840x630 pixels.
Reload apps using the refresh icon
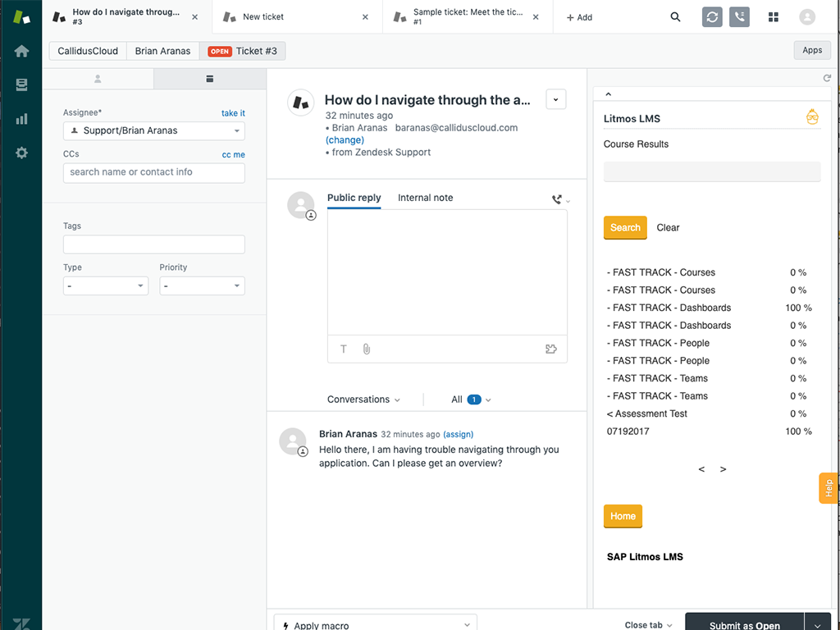[x=827, y=78]
